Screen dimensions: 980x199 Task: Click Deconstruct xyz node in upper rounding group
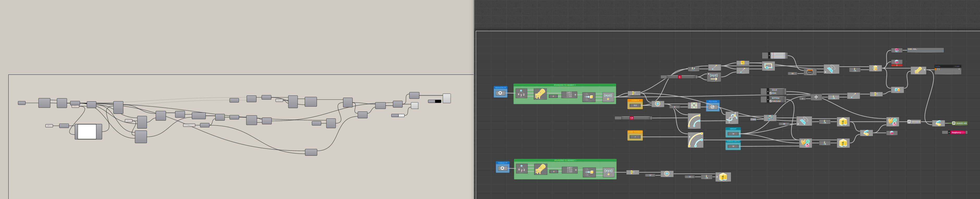[521, 94]
